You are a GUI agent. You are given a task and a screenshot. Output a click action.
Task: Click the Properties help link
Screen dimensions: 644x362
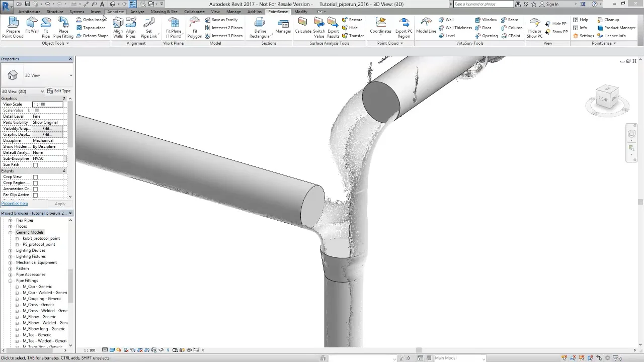pyautogui.click(x=15, y=204)
